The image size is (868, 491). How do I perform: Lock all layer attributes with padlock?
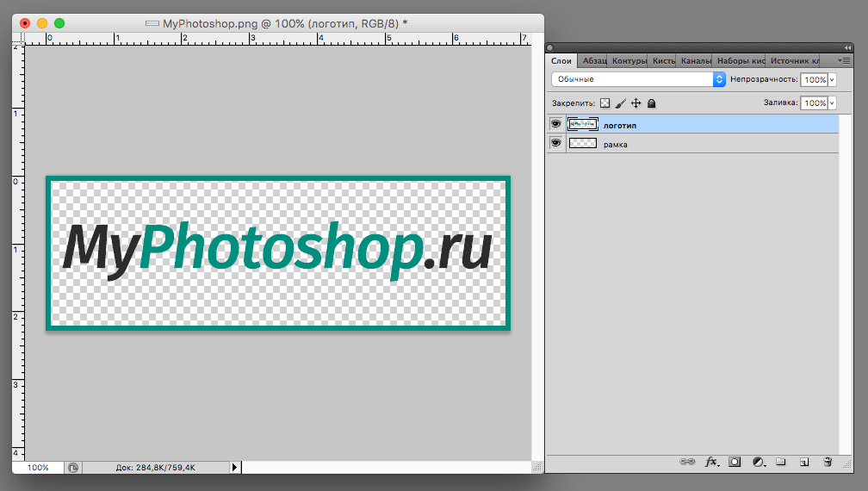pos(652,103)
